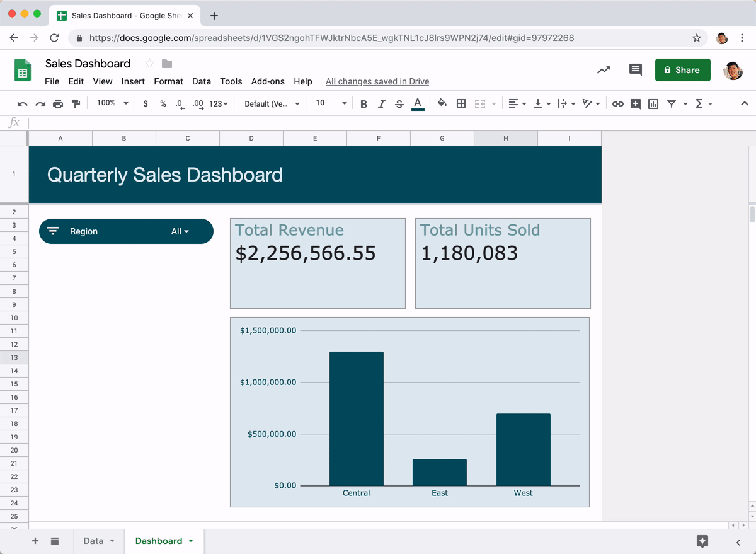Open the fill color paint bucket
756x554 pixels.
442,103
